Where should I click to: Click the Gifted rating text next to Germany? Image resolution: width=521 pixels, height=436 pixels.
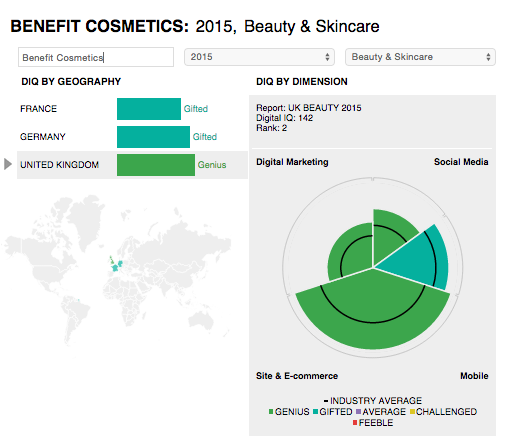click(x=205, y=137)
